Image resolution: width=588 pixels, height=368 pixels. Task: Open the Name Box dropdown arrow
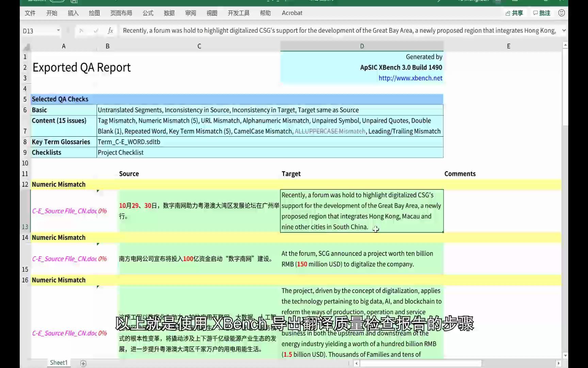[58, 30]
